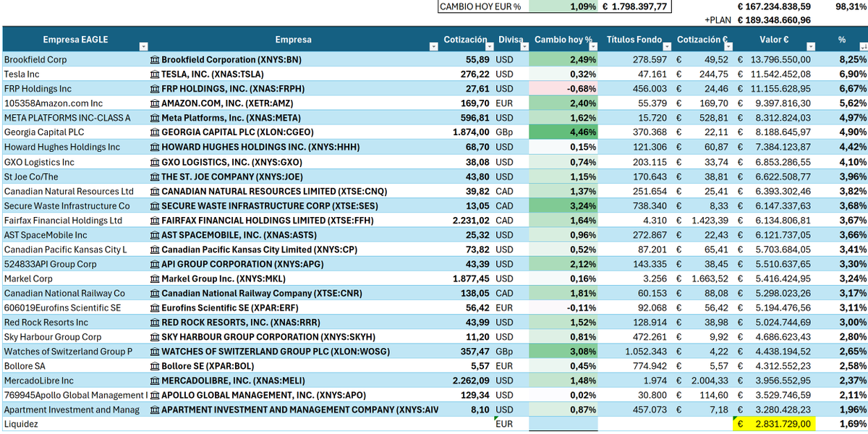Open stock icon beside Markel Group Inc.
Image resolution: width=868 pixels, height=434 pixels.
155,278
